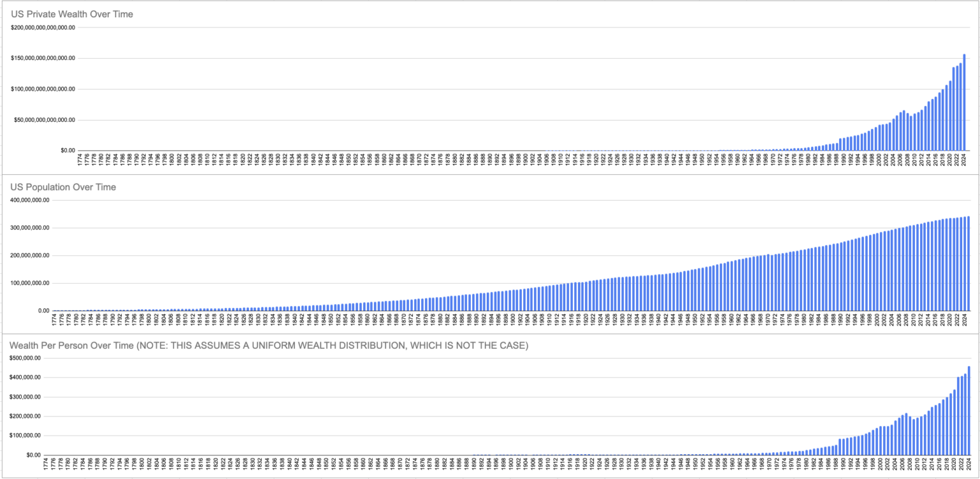Click $0.00 label in Private Wealth chart

[67, 150]
